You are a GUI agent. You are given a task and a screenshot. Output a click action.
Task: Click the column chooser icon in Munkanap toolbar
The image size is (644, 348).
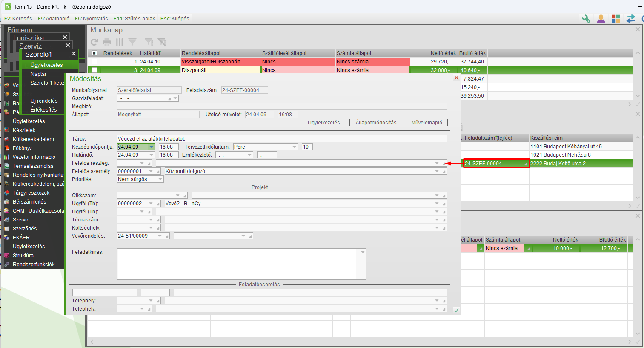pos(120,42)
